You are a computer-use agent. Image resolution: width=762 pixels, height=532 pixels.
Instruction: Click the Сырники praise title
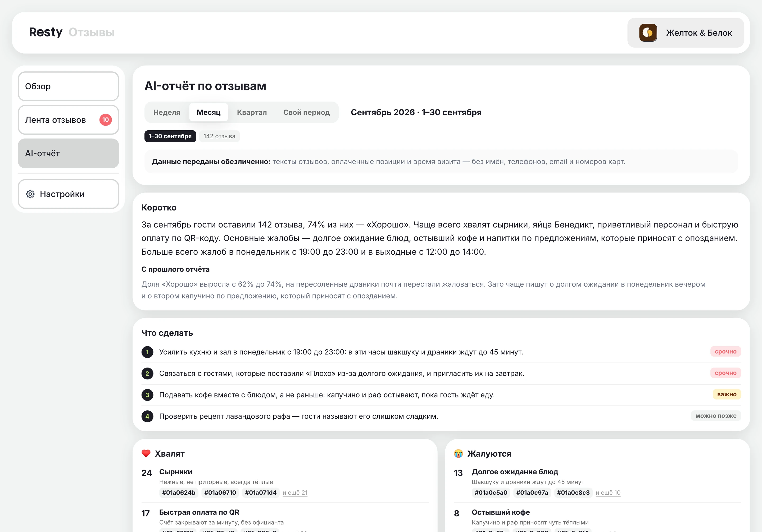(176, 472)
